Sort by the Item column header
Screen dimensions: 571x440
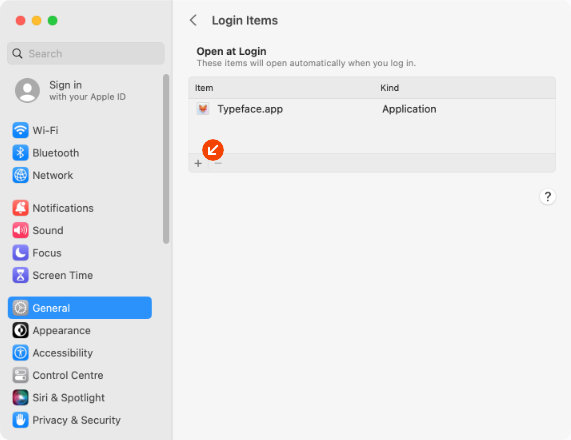(x=204, y=88)
